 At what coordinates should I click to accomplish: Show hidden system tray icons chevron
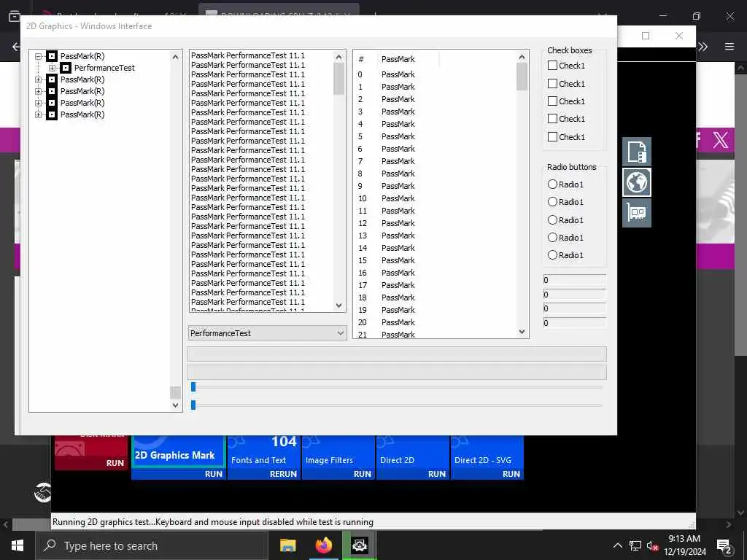click(x=617, y=545)
